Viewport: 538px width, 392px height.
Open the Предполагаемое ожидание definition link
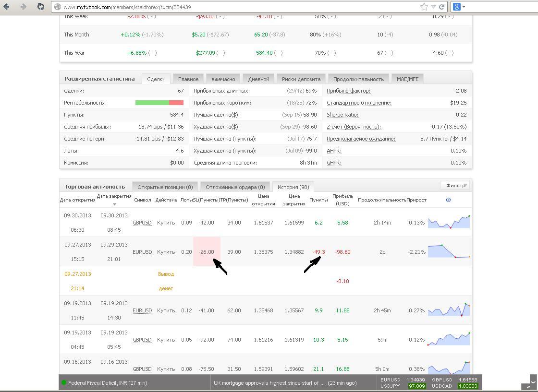(x=361, y=139)
